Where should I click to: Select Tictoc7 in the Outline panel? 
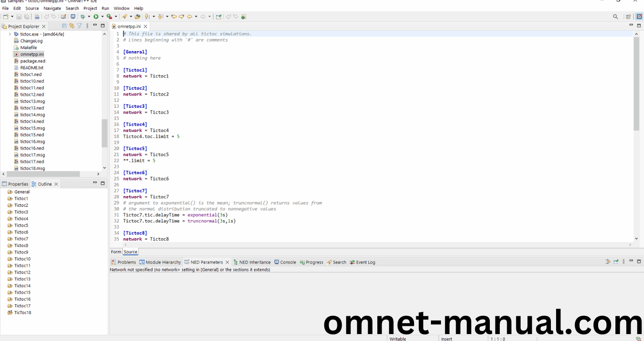(21, 239)
